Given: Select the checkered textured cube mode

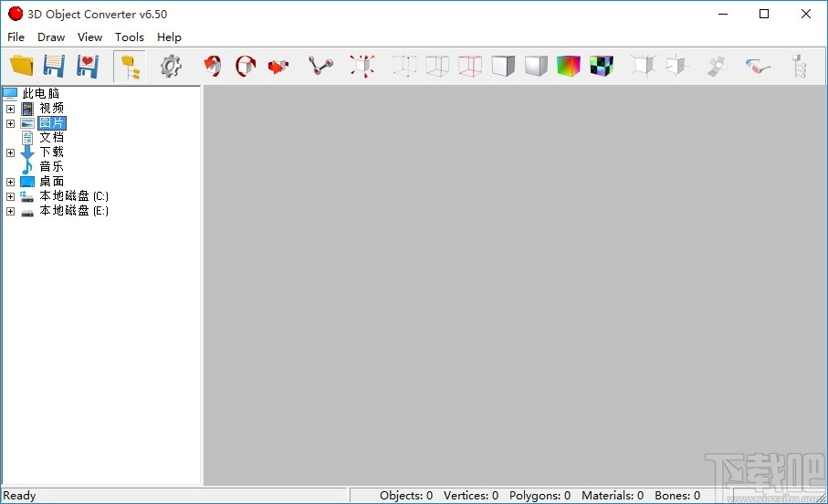Looking at the screenshot, I should click(602, 66).
